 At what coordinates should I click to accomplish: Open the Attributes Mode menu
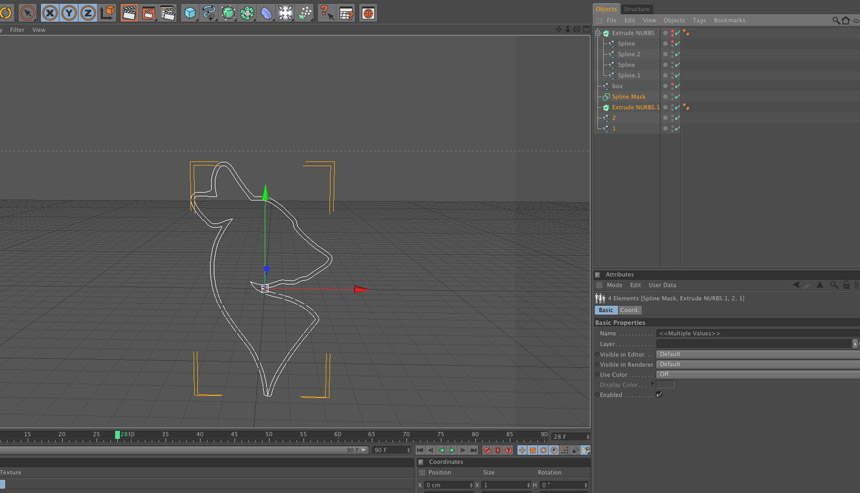[x=614, y=285]
